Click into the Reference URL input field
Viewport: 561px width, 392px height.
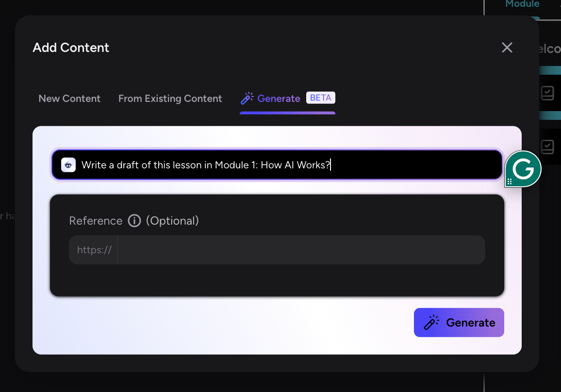(301, 250)
